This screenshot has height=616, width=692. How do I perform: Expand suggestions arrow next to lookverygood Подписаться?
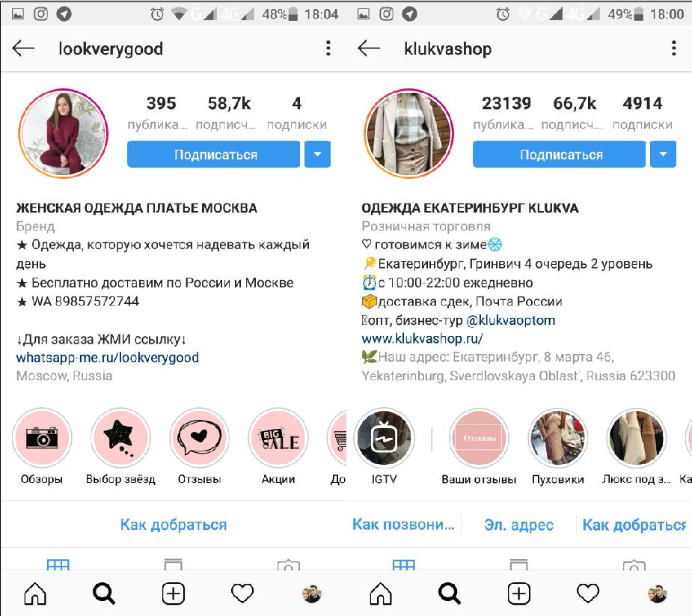coord(317,154)
